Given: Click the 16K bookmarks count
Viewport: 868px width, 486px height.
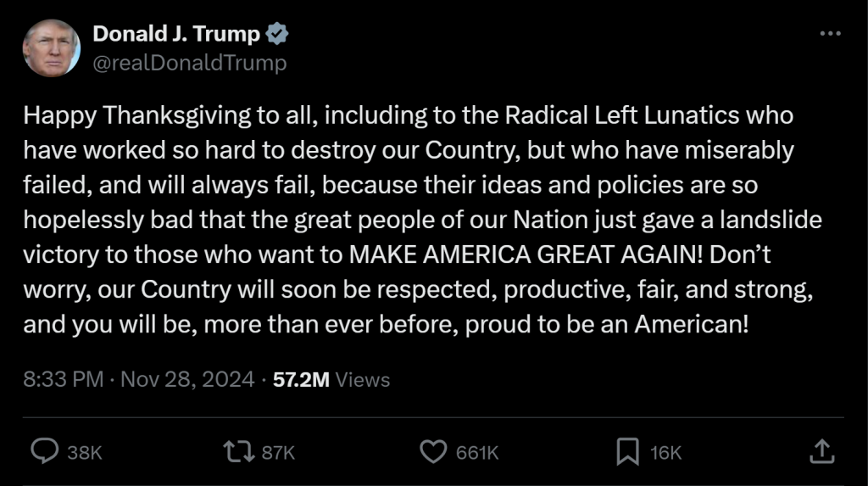Looking at the screenshot, I should (x=666, y=453).
